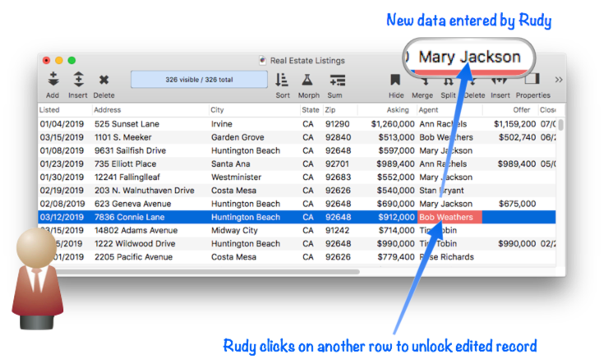Click the horizontal scrollbar at table bottom
This screenshot has width=604, height=364.
(x=205, y=271)
